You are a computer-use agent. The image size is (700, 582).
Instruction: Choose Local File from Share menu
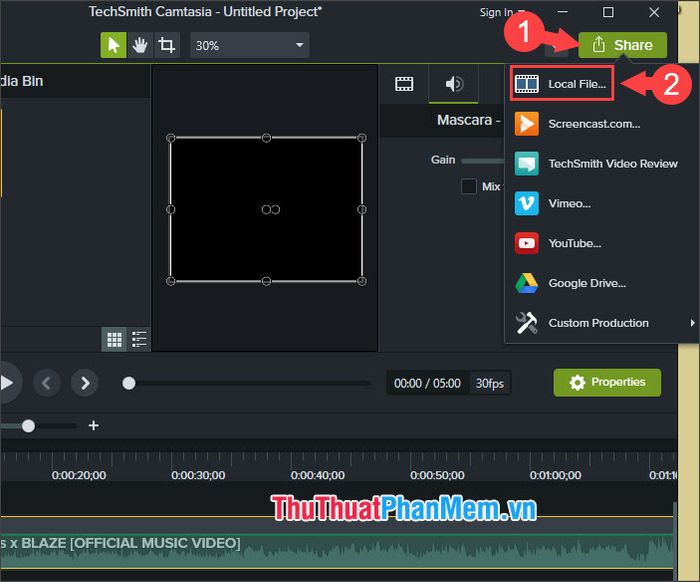coord(562,84)
